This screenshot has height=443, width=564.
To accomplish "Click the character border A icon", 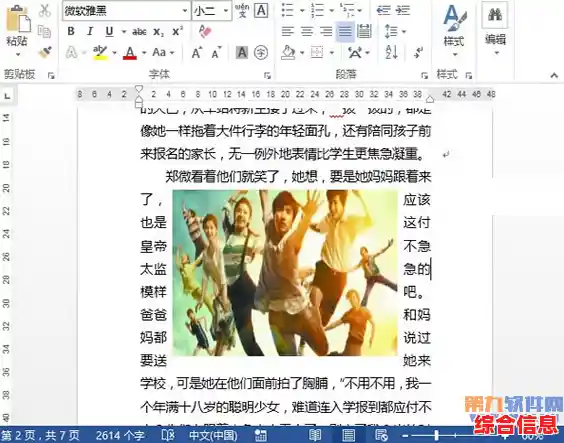I will click(x=261, y=10).
